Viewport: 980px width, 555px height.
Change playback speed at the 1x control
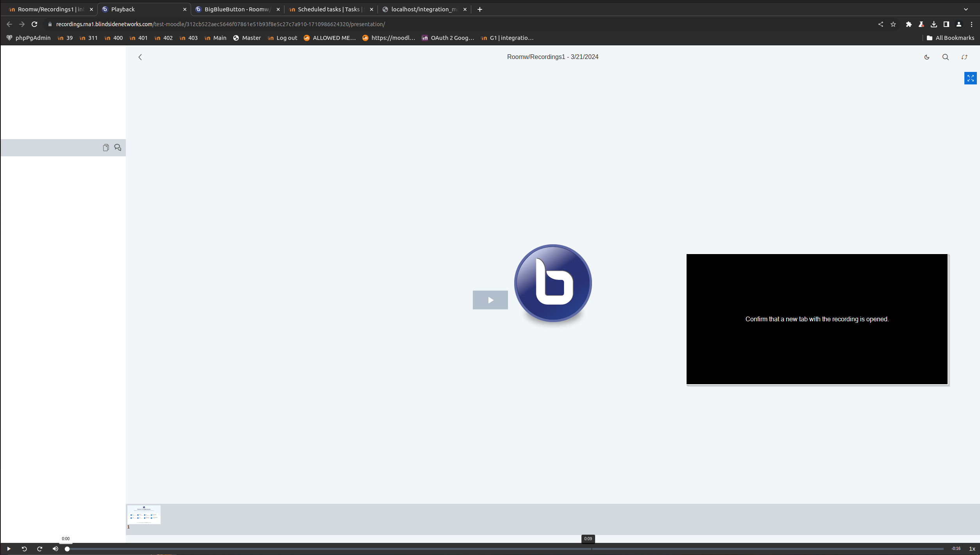(972, 549)
